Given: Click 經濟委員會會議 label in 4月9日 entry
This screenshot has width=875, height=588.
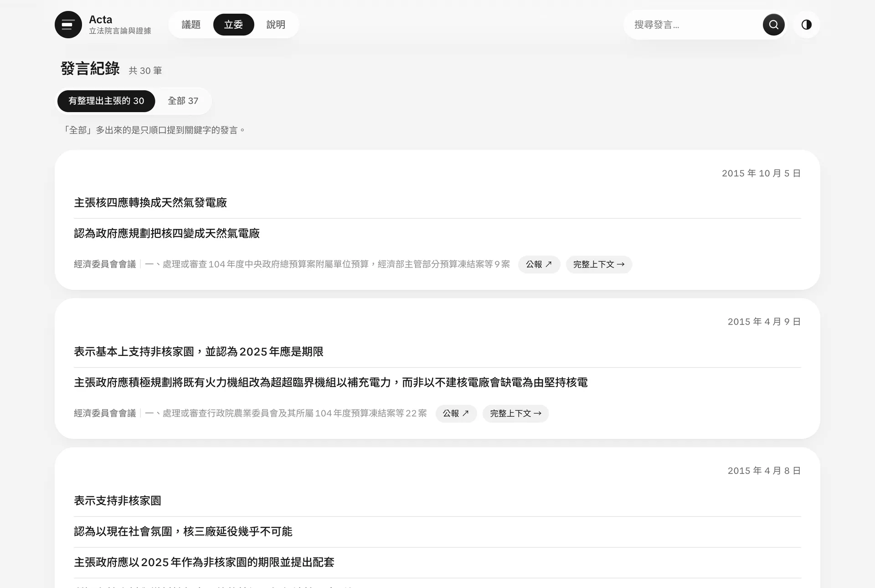Looking at the screenshot, I should click(x=105, y=413).
